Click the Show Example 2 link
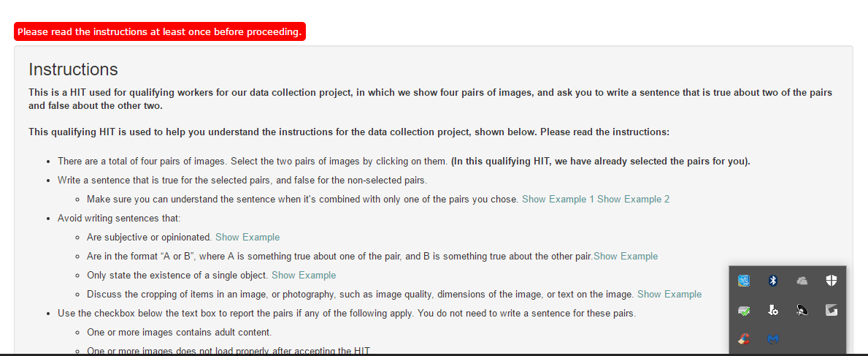868x356 pixels. point(633,199)
